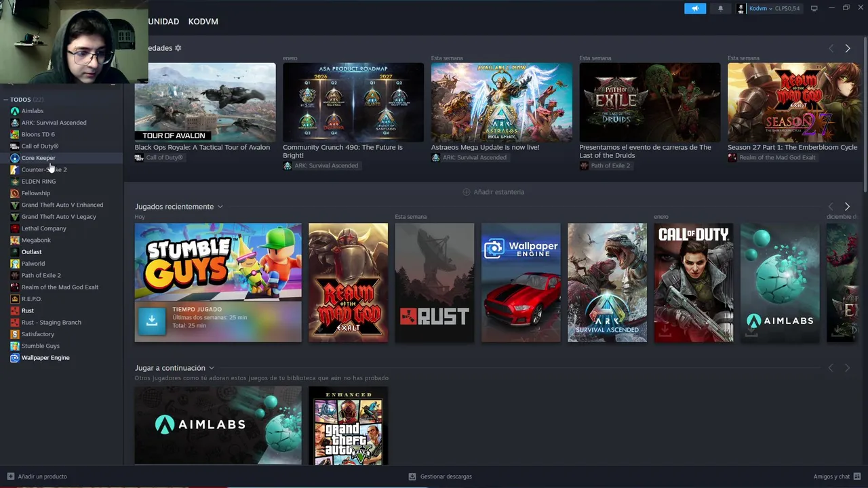Screen dimensions: 868x488
Task: Open news shelf settings gear
Action: [178, 48]
